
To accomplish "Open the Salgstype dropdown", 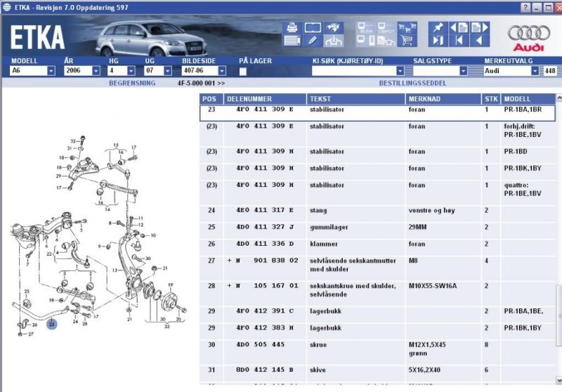I will [x=464, y=71].
